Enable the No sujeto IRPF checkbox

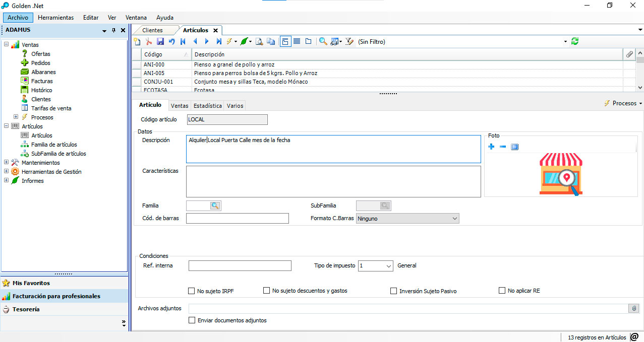click(x=191, y=291)
